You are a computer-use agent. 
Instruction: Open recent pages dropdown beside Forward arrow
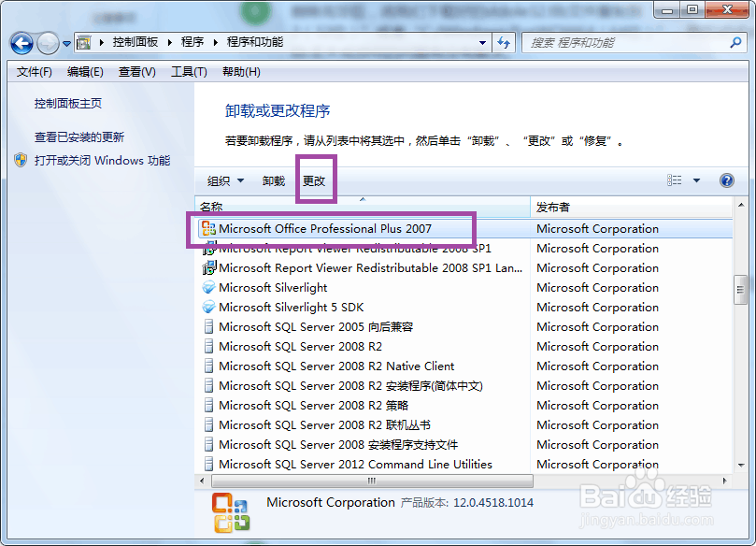(x=66, y=44)
